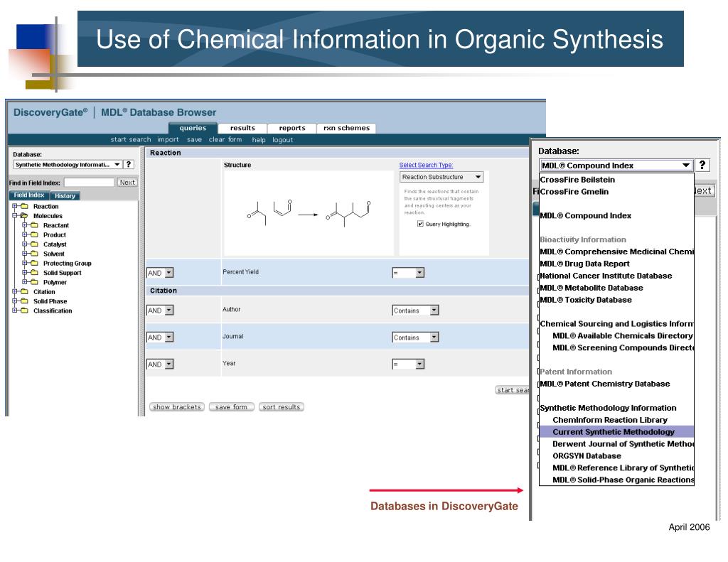Select the Polymer folder icon

click(34, 282)
